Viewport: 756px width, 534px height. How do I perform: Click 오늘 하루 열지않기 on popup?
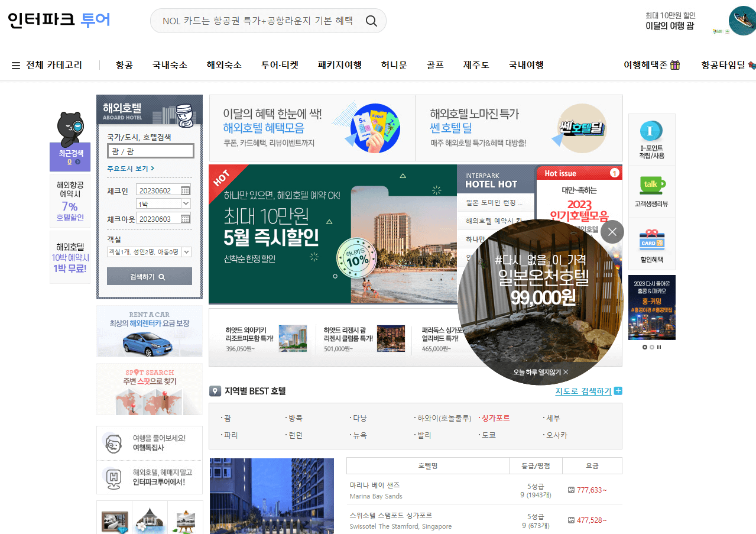tap(541, 372)
